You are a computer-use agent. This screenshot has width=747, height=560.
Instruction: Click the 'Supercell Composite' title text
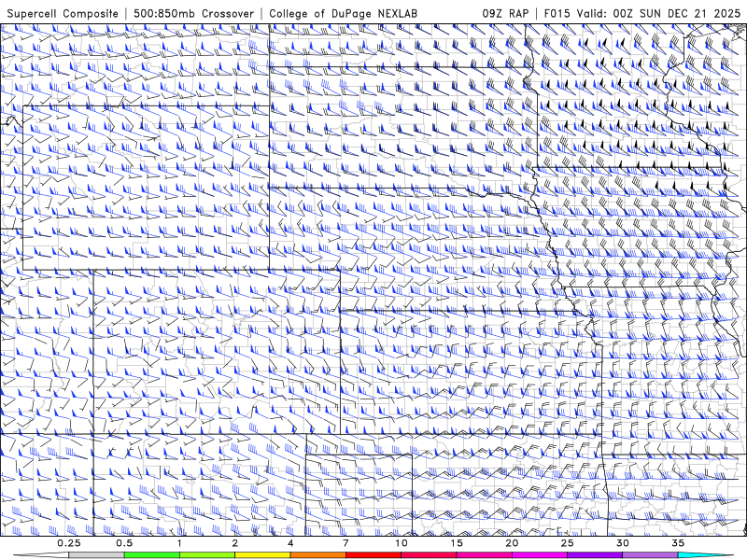coord(63,14)
